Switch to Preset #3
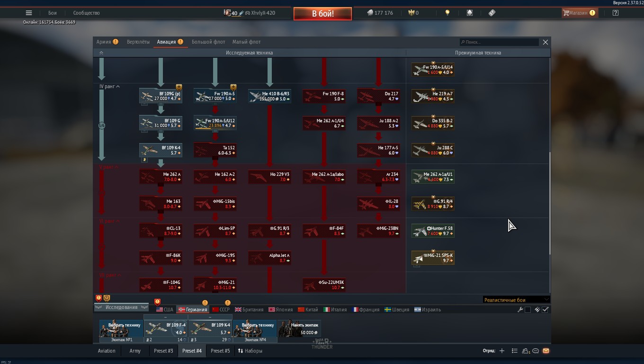The width and height of the screenshot is (644, 364). pos(163,351)
